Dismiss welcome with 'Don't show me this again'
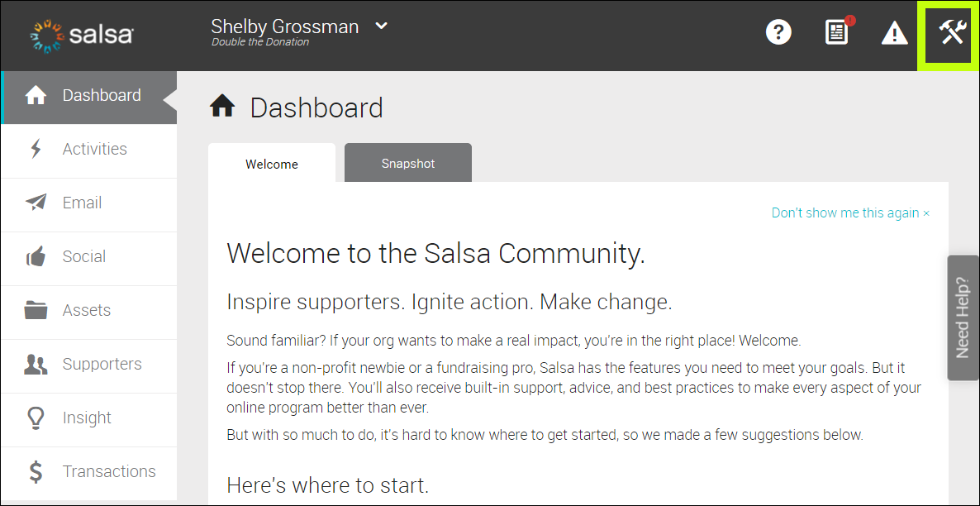Viewport: 980px width, 506px height. click(849, 212)
